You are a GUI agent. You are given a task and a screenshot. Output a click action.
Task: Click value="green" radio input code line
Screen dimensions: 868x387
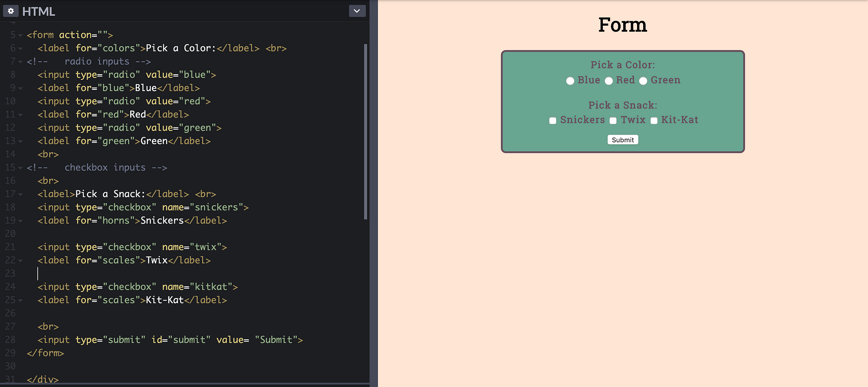129,128
